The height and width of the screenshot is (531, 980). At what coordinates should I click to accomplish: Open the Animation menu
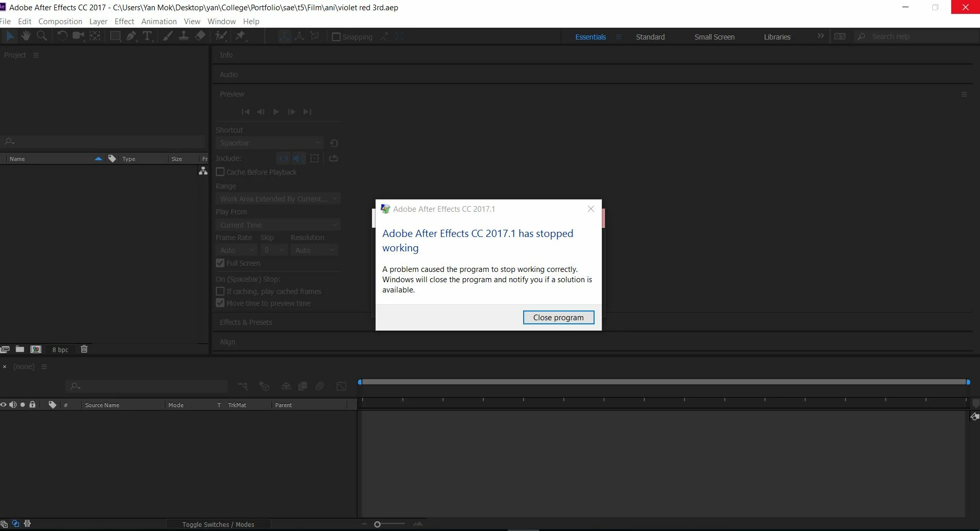tap(159, 21)
